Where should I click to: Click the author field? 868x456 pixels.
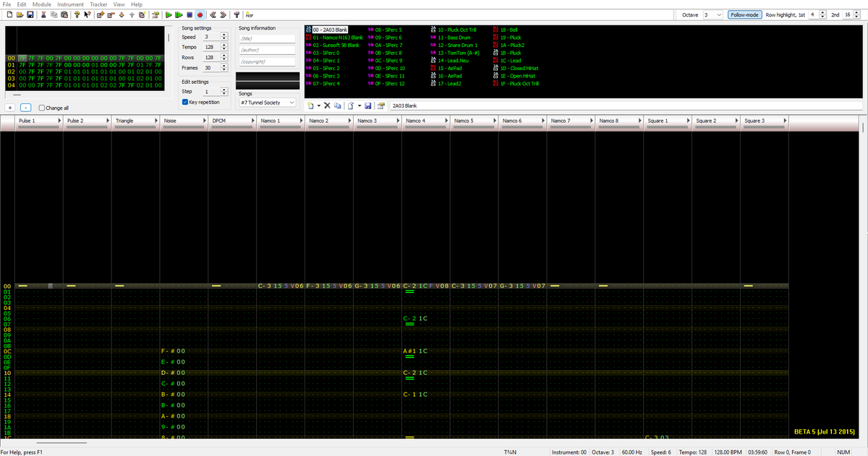click(267, 50)
